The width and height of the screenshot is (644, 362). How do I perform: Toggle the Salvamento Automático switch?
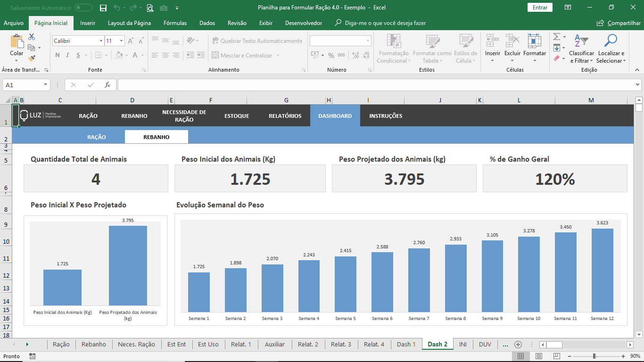(83, 8)
